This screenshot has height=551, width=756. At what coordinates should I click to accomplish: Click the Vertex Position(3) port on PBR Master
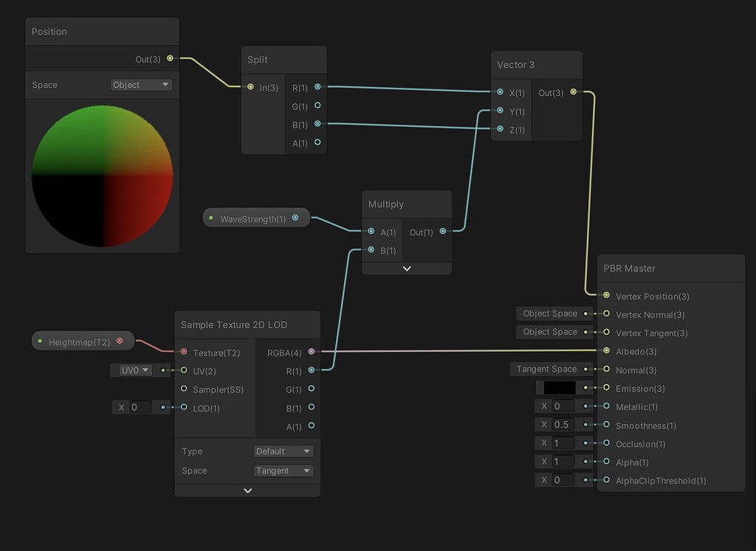click(607, 297)
